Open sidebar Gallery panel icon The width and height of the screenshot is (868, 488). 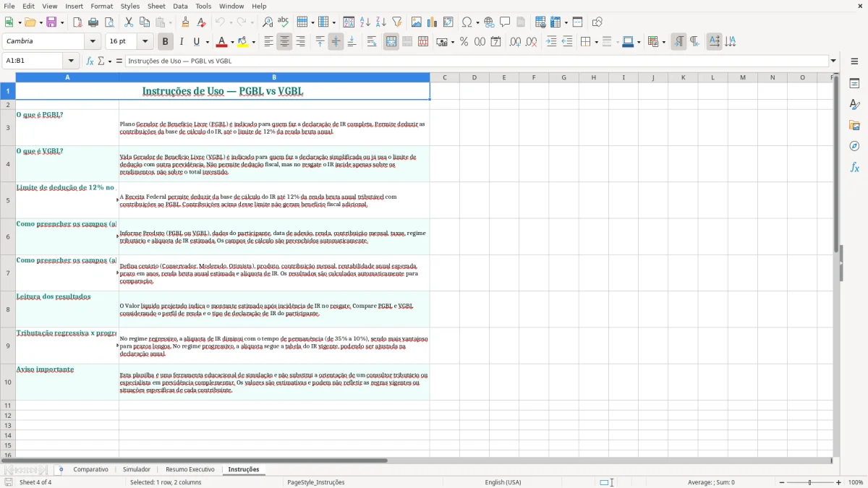tap(854, 126)
